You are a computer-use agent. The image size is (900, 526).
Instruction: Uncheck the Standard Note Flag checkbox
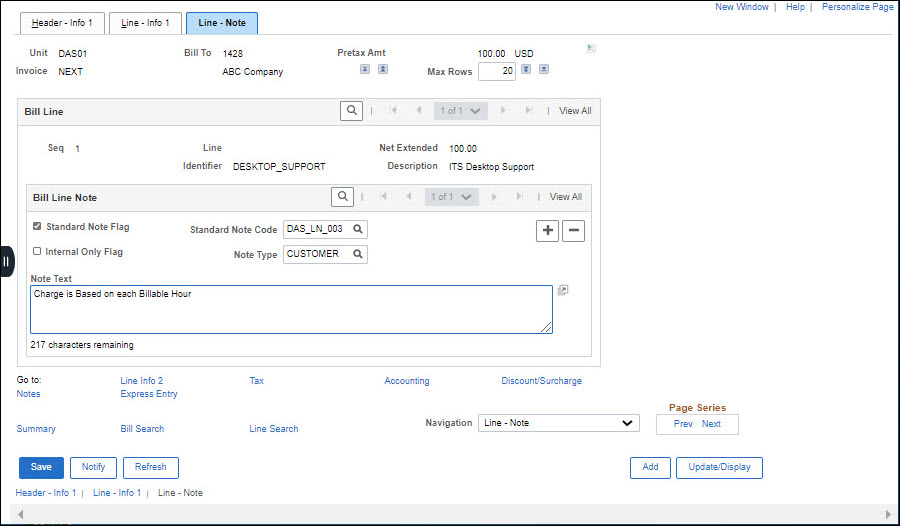(x=37, y=227)
